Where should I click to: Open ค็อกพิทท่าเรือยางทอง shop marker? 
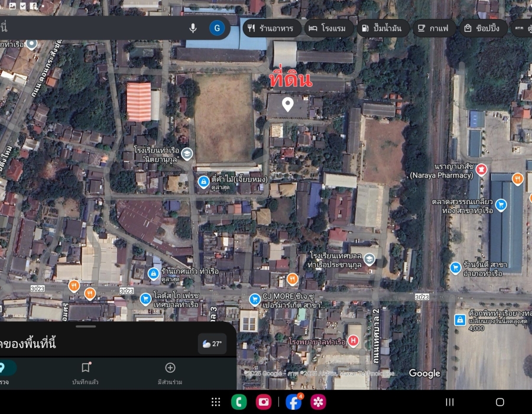[x=460, y=319]
